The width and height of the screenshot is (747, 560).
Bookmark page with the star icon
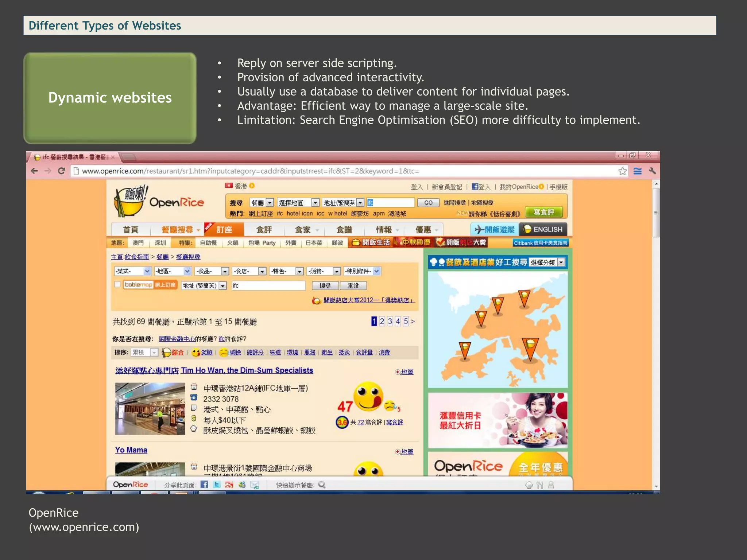pyautogui.click(x=623, y=171)
